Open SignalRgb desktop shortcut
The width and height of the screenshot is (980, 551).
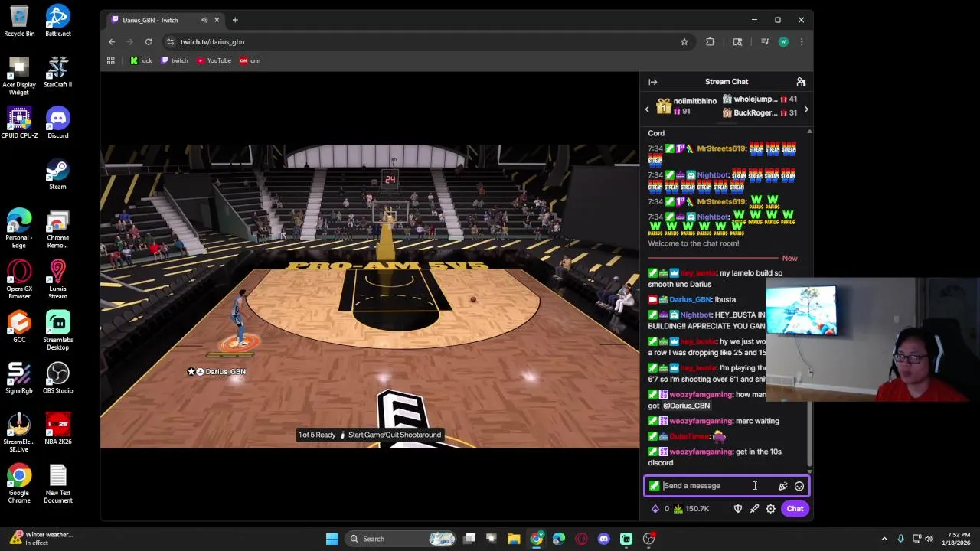click(x=19, y=378)
